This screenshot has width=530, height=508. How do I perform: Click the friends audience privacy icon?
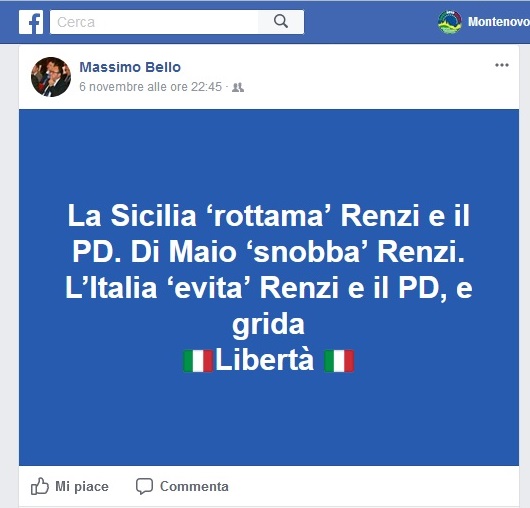[x=238, y=88]
